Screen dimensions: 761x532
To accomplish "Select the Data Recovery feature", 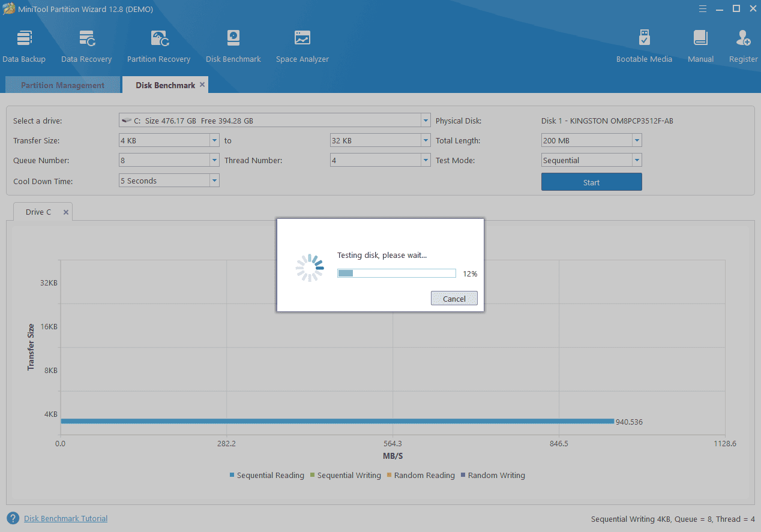I will [x=86, y=45].
